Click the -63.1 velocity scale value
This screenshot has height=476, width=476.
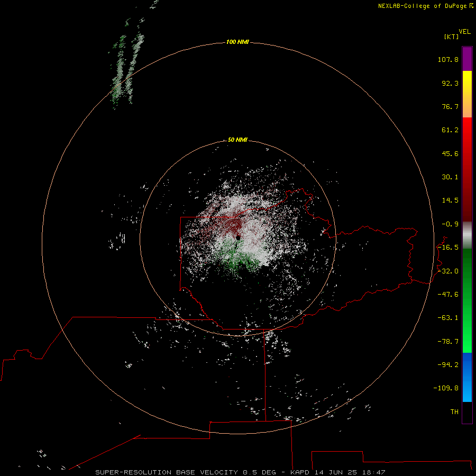click(x=448, y=318)
